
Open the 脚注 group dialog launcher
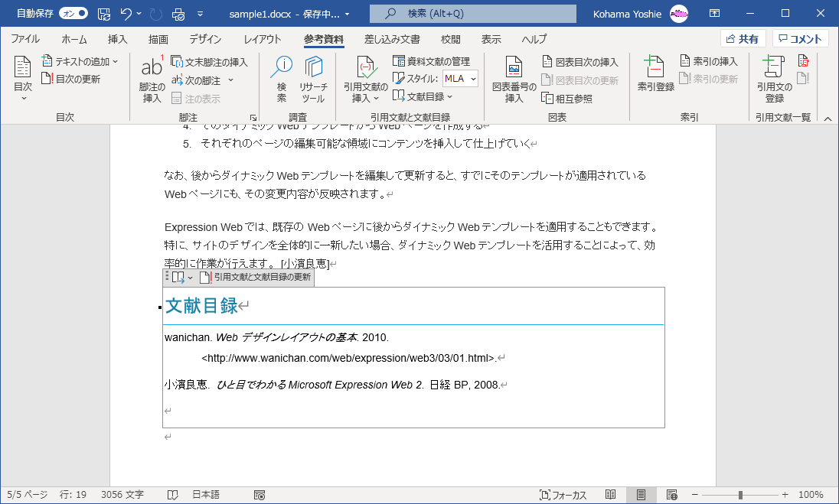pyautogui.click(x=253, y=118)
